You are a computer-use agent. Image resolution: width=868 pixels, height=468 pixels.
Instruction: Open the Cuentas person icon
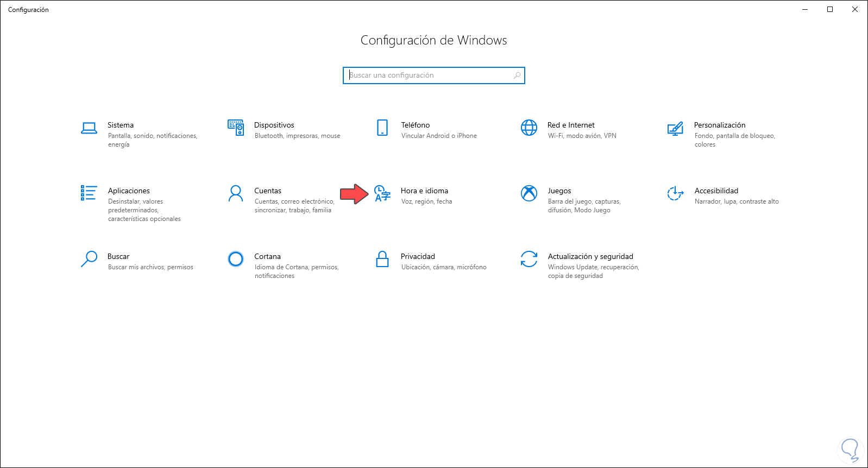(x=236, y=193)
